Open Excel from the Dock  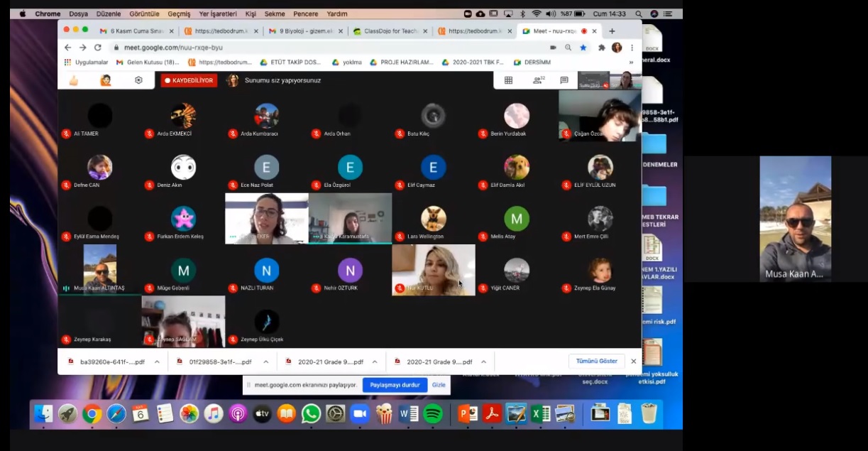pyautogui.click(x=541, y=414)
